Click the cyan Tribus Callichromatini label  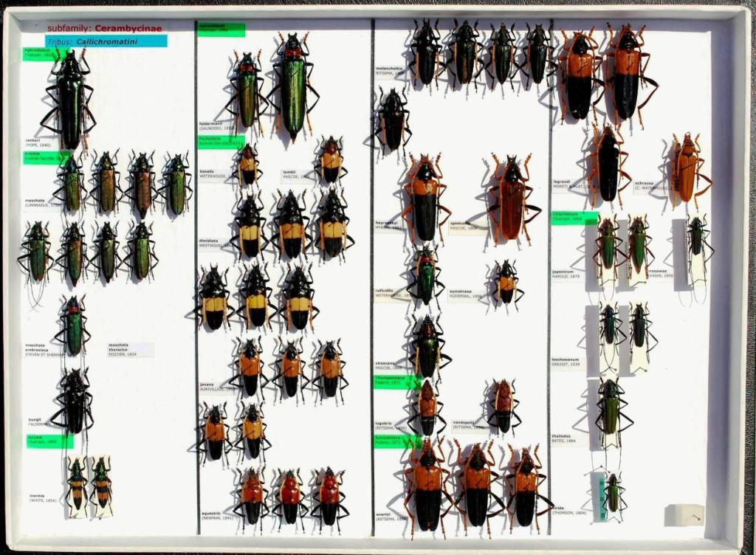[106, 41]
